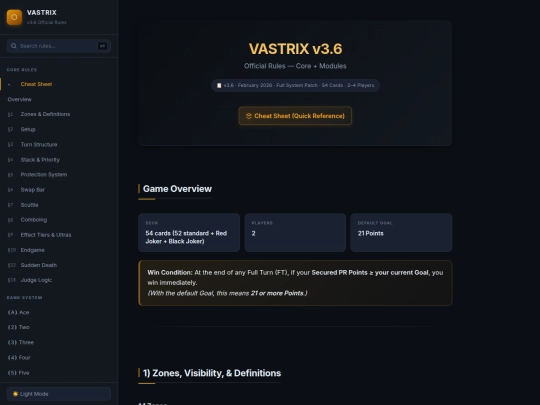Click the Deck card '54 cards'
Image resolution: width=540 pixels, height=405 pixels.
(189, 232)
